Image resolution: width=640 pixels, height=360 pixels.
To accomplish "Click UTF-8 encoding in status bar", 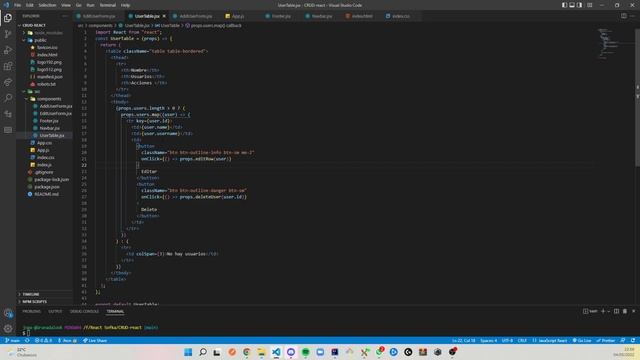I will (x=507, y=340).
